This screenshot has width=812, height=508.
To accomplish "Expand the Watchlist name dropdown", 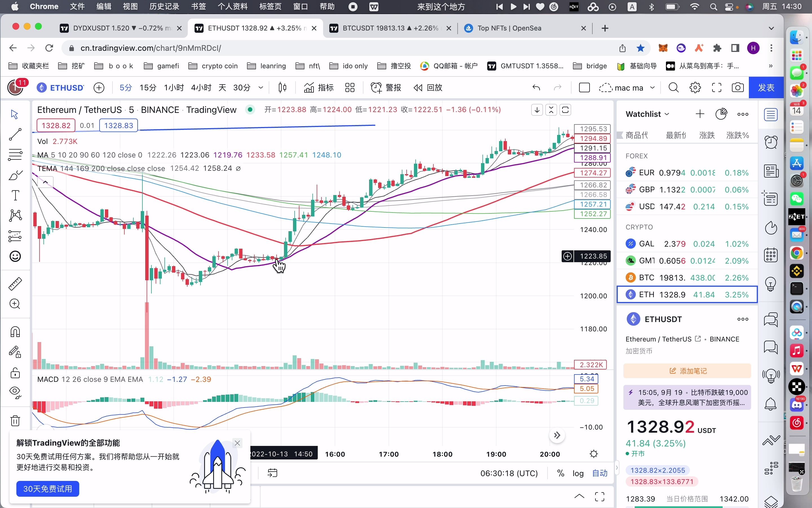I will [x=648, y=114].
